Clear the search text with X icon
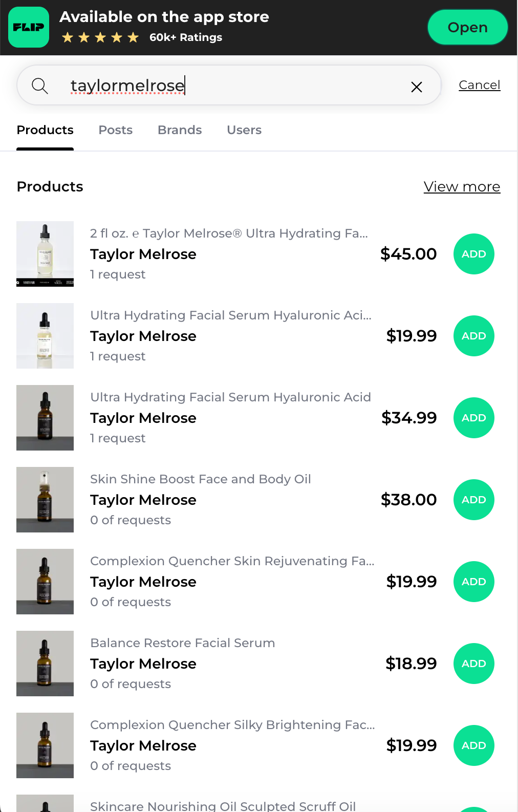The width and height of the screenshot is (518, 812). coord(417,87)
